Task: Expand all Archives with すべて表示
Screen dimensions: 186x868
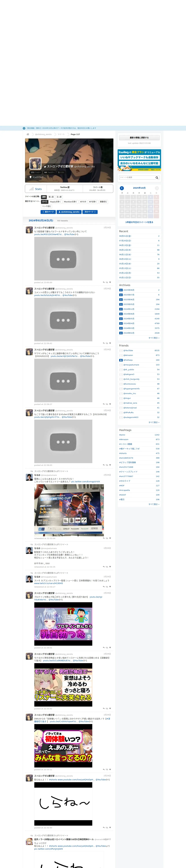Action: pos(154,338)
